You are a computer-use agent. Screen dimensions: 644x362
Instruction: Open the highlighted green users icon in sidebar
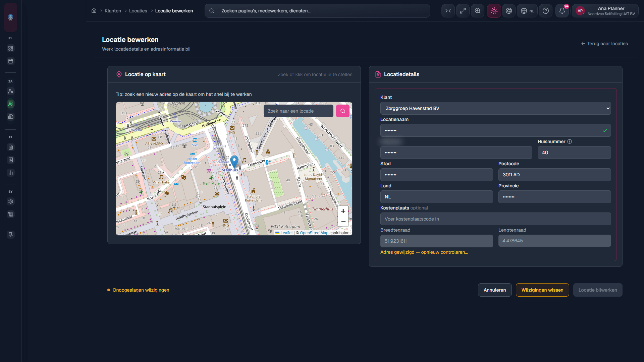pyautogui.click(x=11, y=104)
